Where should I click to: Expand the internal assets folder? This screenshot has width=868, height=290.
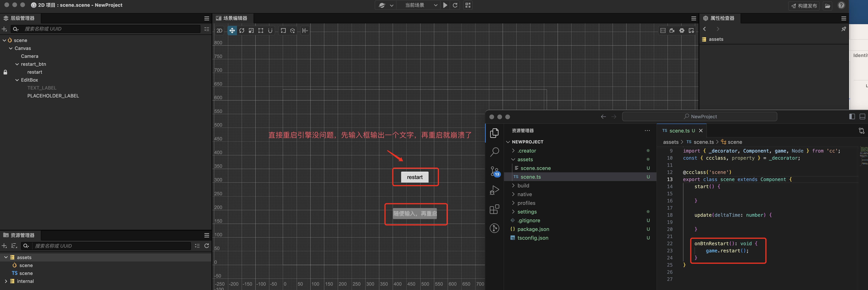[6, 281]
